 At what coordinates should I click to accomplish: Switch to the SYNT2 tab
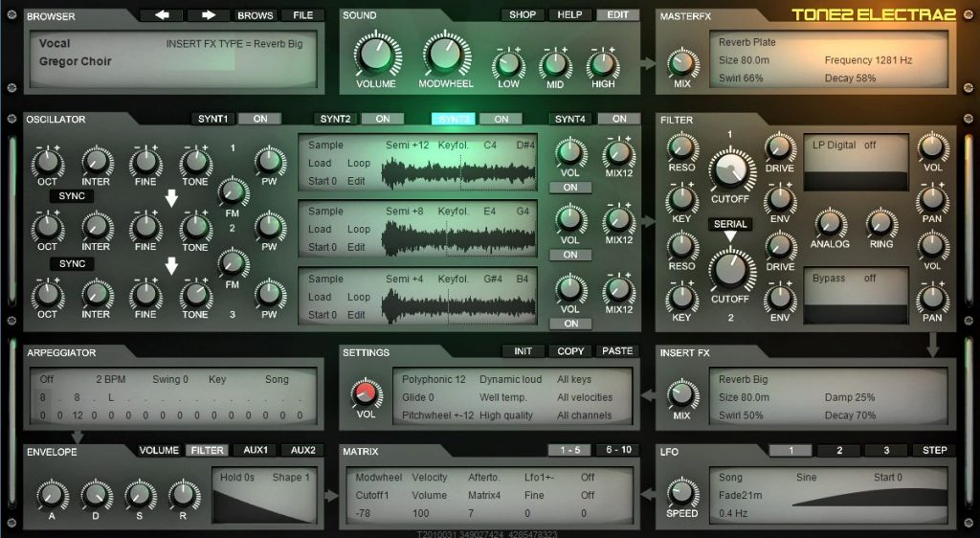[335, 119]
